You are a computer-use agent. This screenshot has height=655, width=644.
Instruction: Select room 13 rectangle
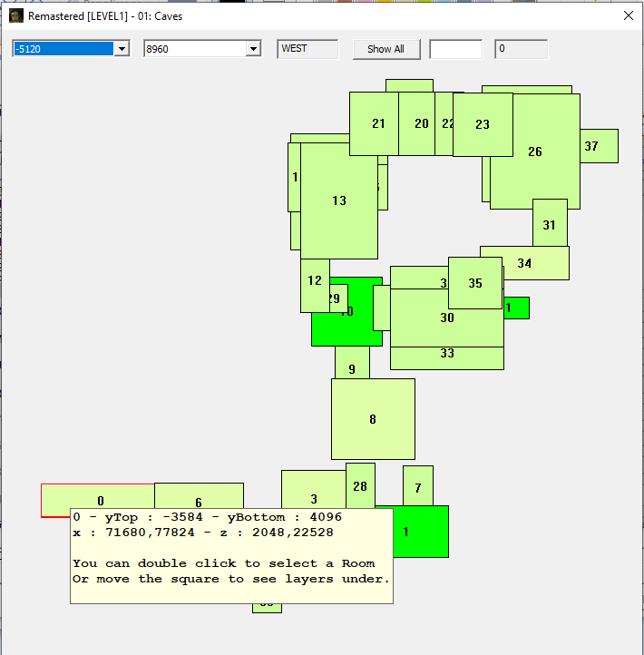click(x=339, y=200)
